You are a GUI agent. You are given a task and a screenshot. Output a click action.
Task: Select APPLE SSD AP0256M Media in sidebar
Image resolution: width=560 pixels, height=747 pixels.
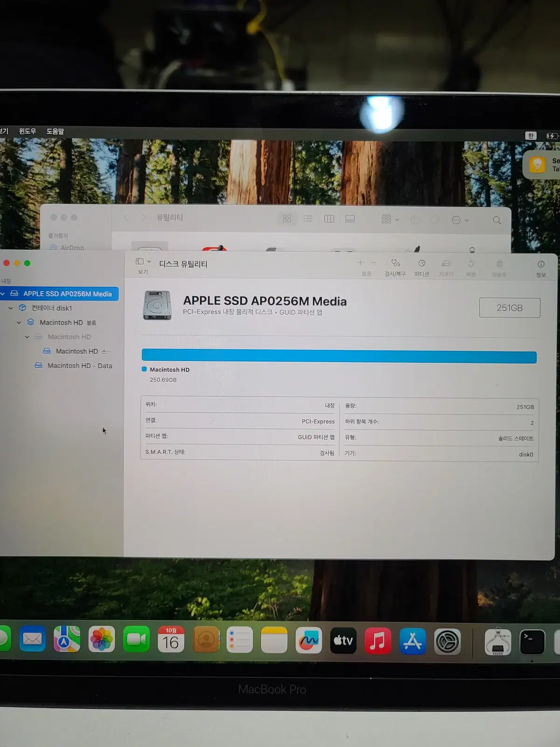pos(59,294)
